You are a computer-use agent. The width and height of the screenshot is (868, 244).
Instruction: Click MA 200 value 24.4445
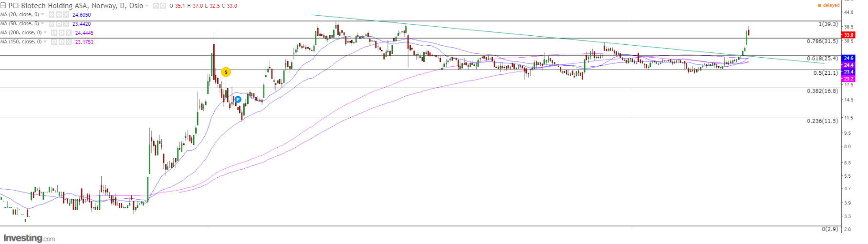click(84, 33)
